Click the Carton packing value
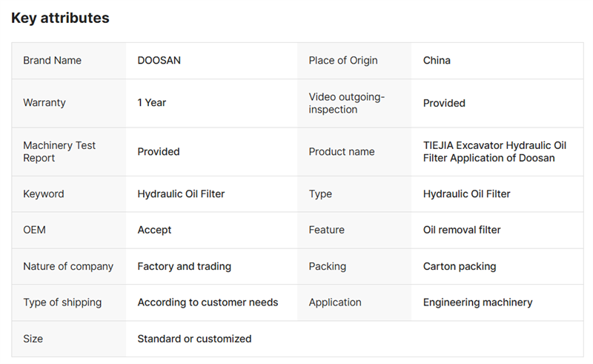 [x=460, y=266]
